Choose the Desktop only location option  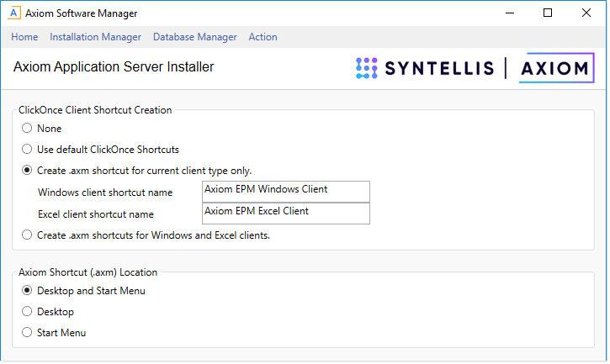[27, 312]
